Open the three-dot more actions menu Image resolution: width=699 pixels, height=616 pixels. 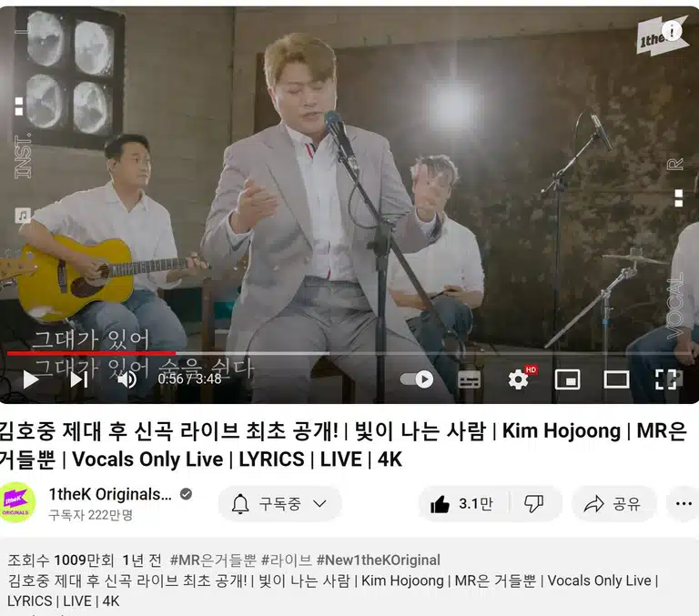pos(684,504)
